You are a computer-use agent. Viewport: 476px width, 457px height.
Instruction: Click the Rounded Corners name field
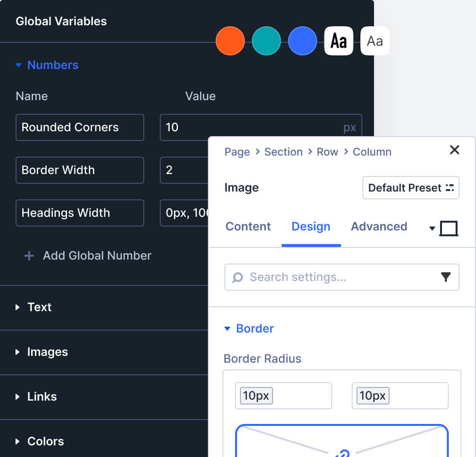pyautogui.click(x=80, y=127)
